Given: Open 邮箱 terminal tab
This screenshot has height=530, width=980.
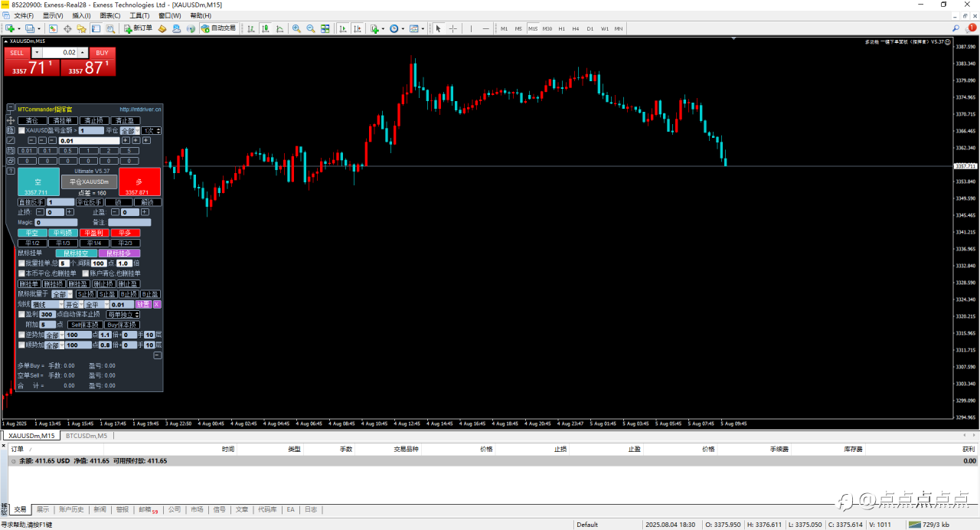Looking at the screenshot, I should click(148, 509).
